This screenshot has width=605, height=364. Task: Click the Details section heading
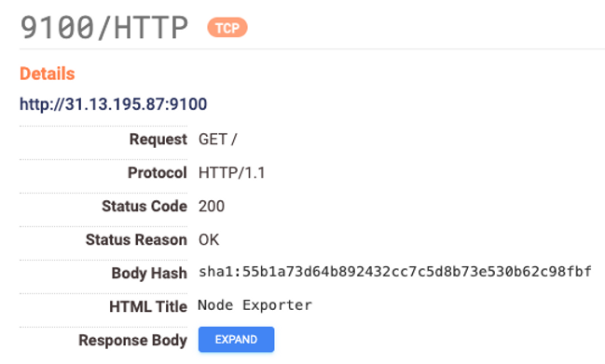[x=47, y=74]
